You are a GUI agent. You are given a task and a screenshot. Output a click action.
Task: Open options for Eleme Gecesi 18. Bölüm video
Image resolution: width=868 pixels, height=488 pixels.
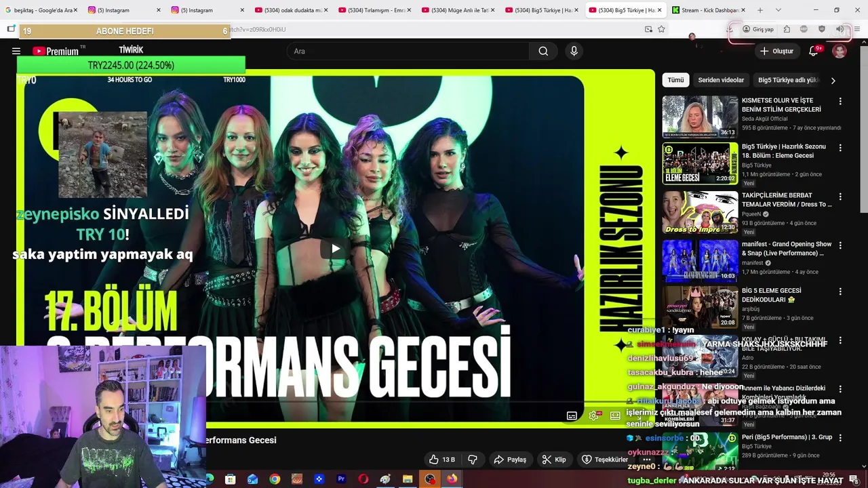click(x=840, y=148)
